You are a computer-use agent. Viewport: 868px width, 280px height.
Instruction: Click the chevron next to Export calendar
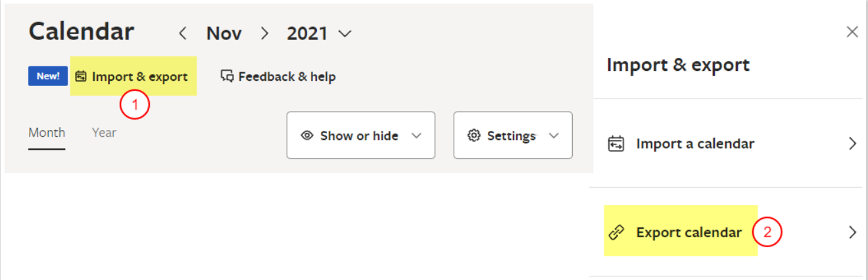(x=853, y=233)
